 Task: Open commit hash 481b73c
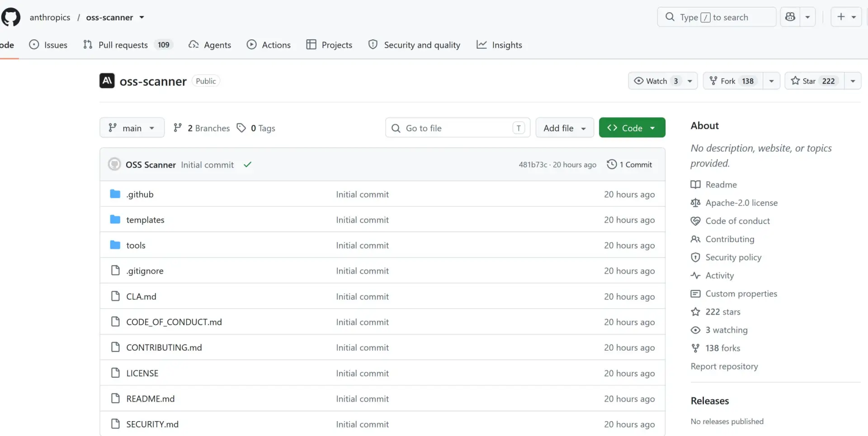(x=533, y=164)
